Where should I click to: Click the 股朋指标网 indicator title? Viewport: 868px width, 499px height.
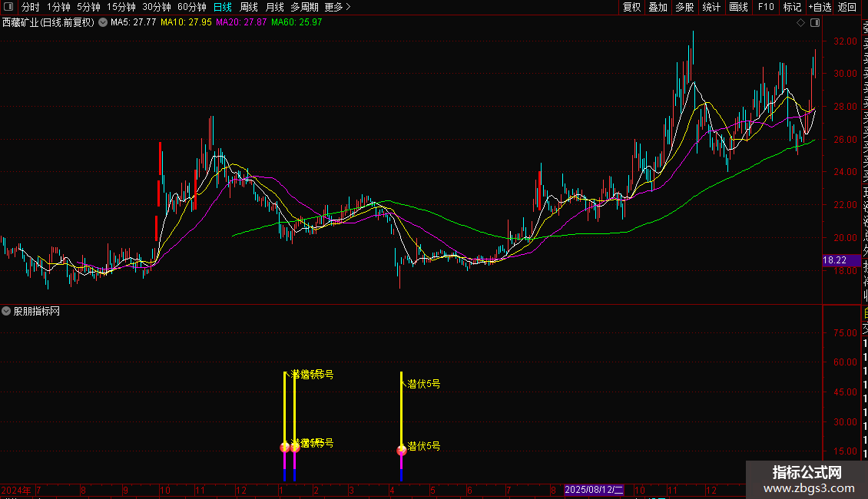pos(37,312)
